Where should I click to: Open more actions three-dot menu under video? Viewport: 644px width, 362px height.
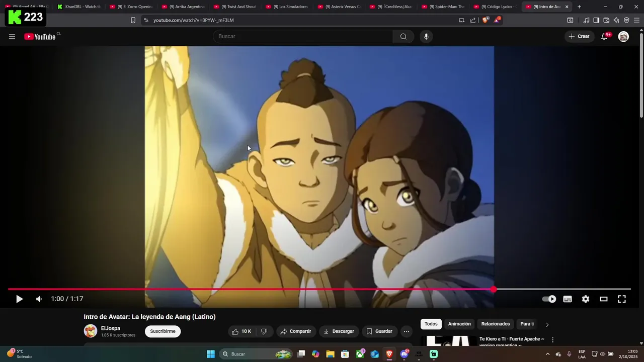(x=407, y=331)
